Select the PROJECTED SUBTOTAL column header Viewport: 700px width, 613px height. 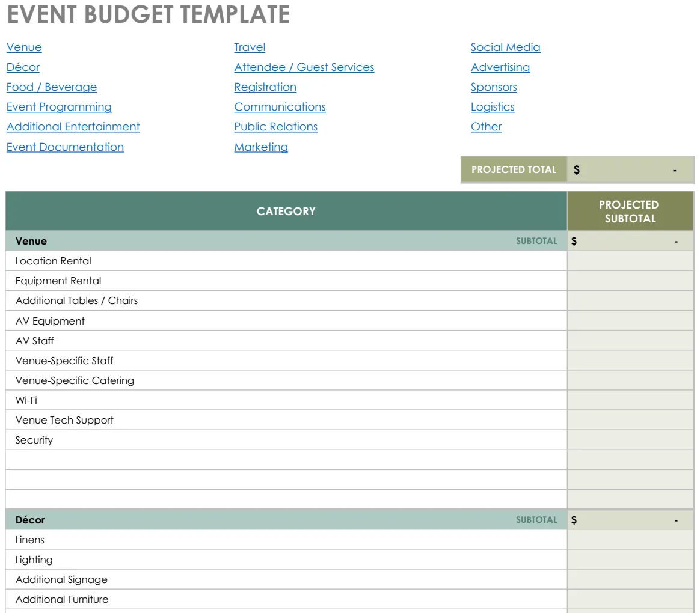[x=630, y=211]
